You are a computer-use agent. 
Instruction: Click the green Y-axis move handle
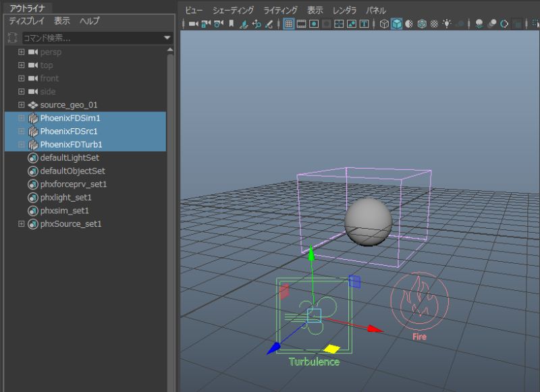311,254
